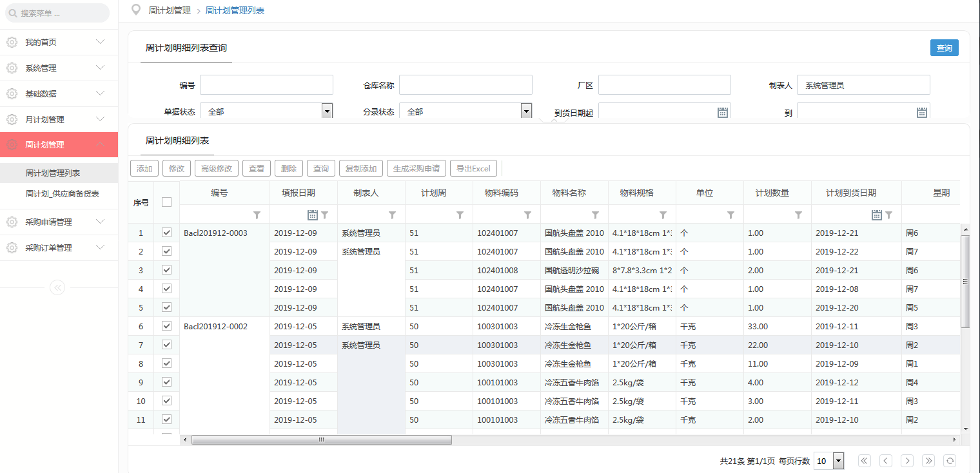Image resolution: width=980 pixels, height=473 pixels.
Task: Open the calendar for 到货日期起
Action: [723, 112]
